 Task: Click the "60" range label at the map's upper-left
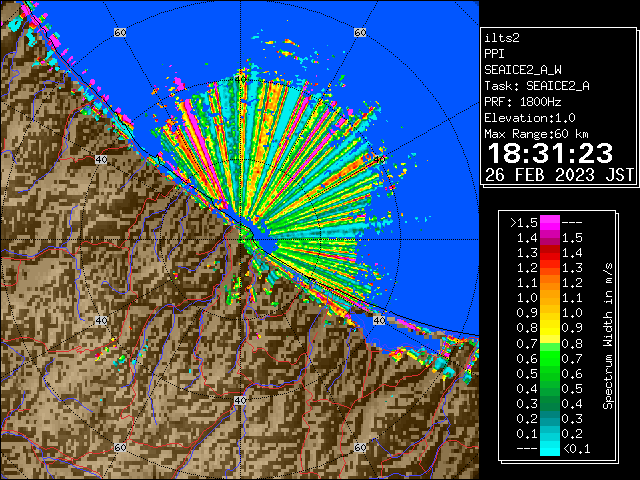pyautogui.click(x=120, y=32)
